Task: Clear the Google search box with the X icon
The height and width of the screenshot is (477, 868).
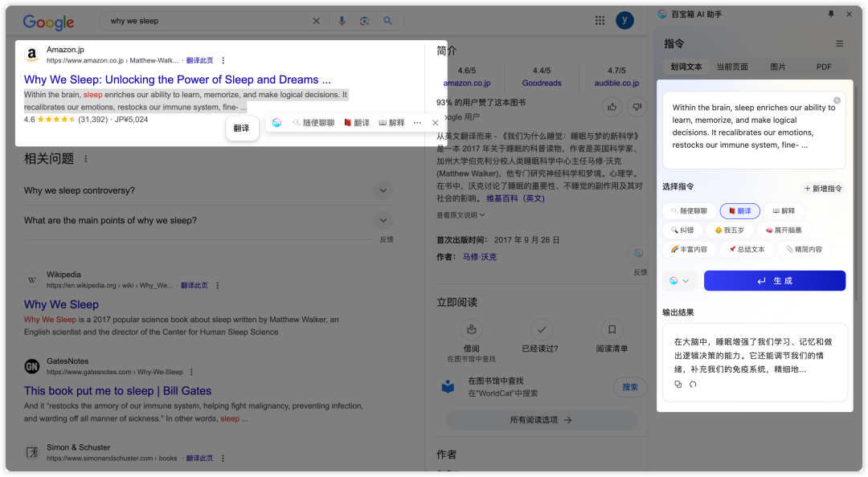Action: point(316,21)
